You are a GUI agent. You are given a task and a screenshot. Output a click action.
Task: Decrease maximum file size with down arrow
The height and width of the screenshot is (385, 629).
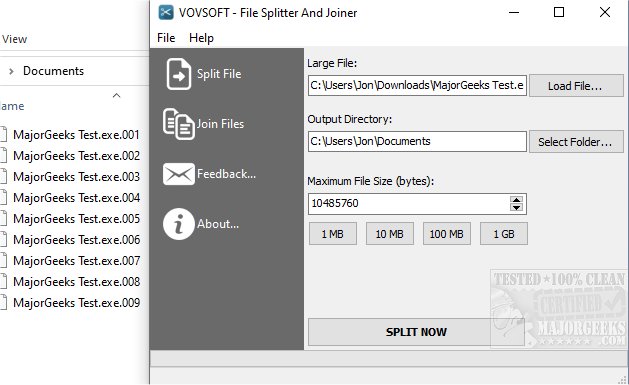516,207
